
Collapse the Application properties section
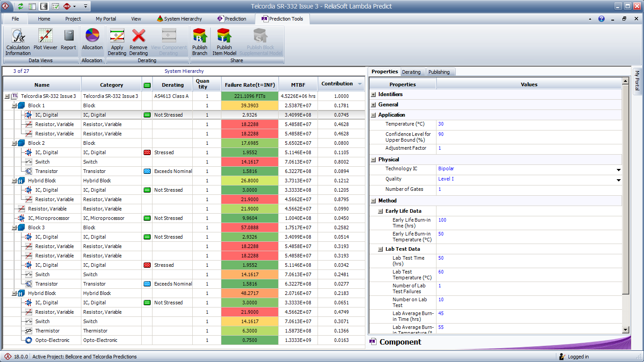click(373, 115)
